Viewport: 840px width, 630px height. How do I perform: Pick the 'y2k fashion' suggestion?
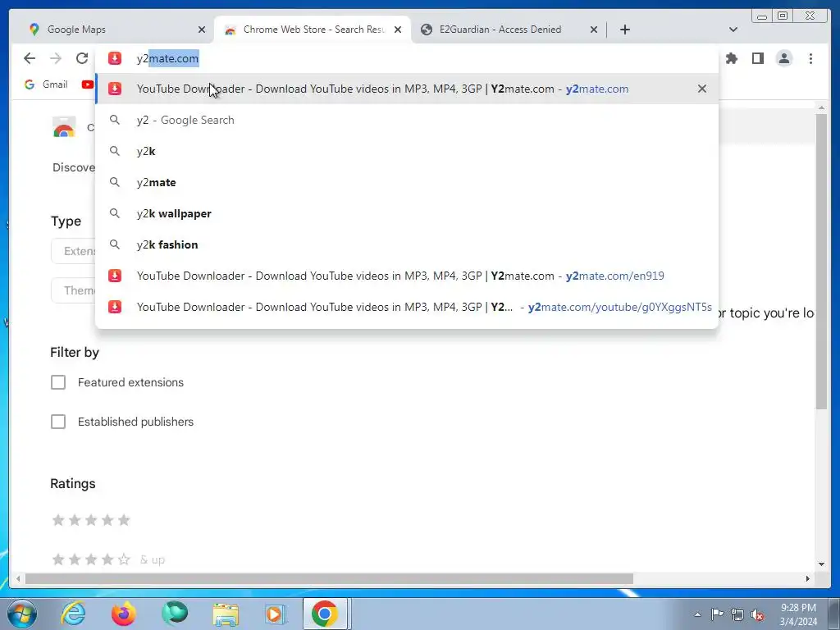click(407, 244)
